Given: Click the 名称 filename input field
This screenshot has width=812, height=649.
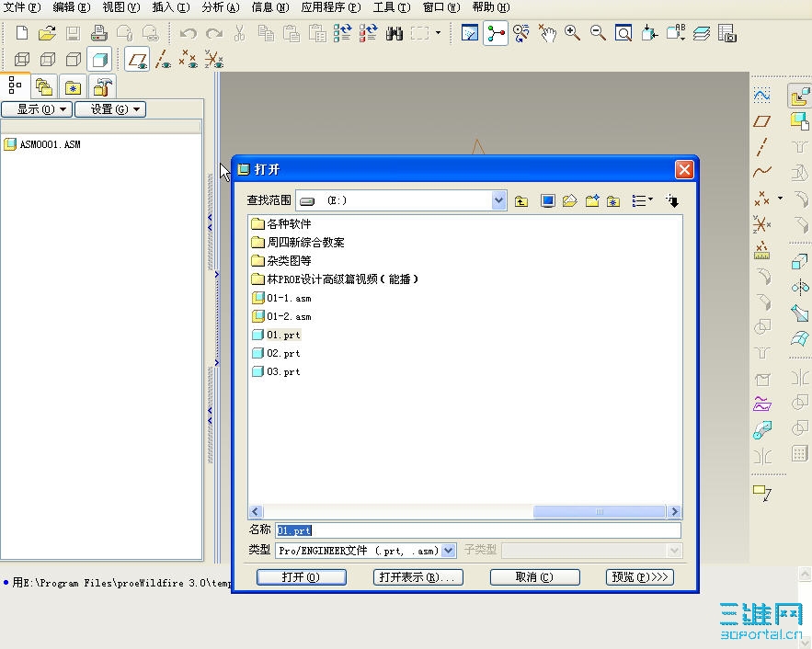Looking at the screenshot, I should [478, 530].
